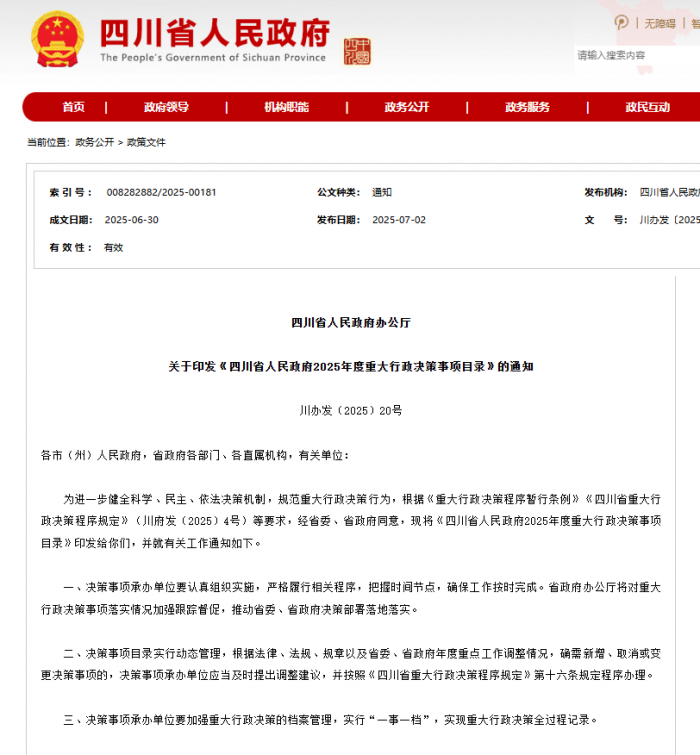Image resolution: width=700 pixels, height=755 pixels.
Task: Click the addressee line 各市（州）人民政府
Action: [194, 455]
